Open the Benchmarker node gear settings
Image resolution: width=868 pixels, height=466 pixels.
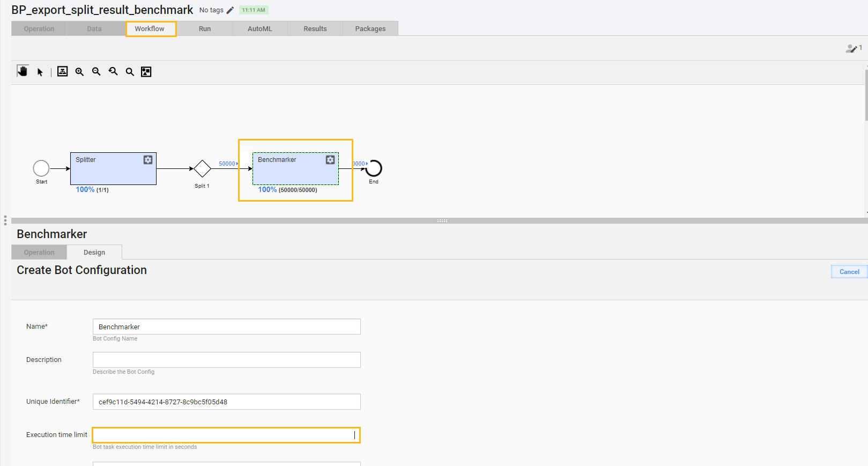pyautogui.click(x=330, y=160)
